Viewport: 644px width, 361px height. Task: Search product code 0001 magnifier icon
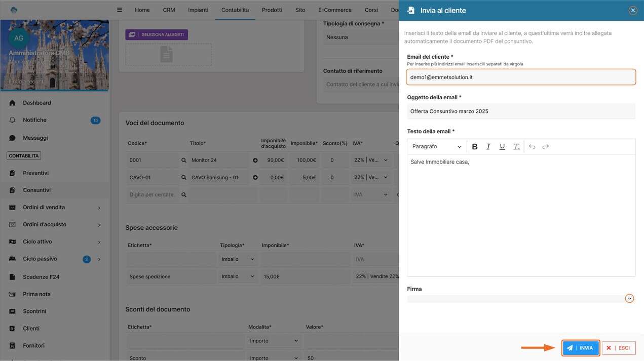pos(184,161)
